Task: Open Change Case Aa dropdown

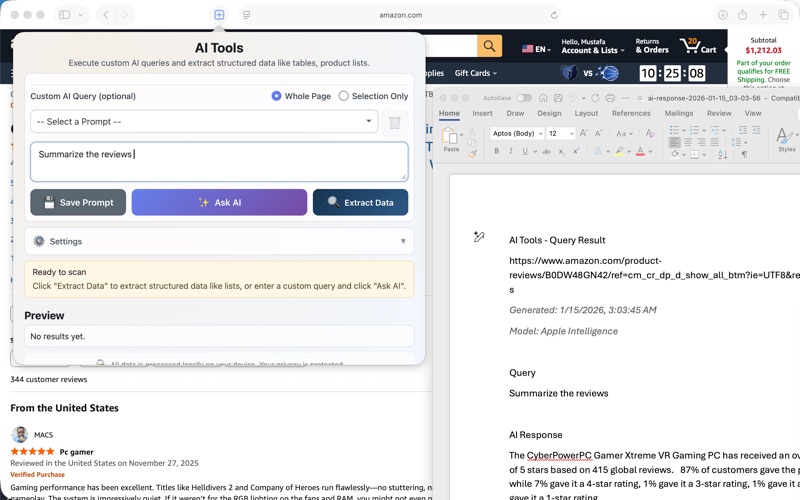Action: coord(624,133)
